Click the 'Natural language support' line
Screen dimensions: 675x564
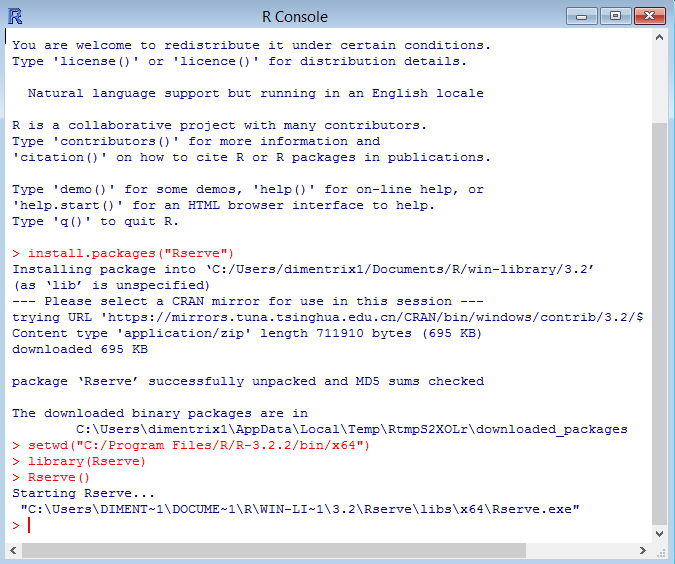pyautogui.click(x=256, y=93)
